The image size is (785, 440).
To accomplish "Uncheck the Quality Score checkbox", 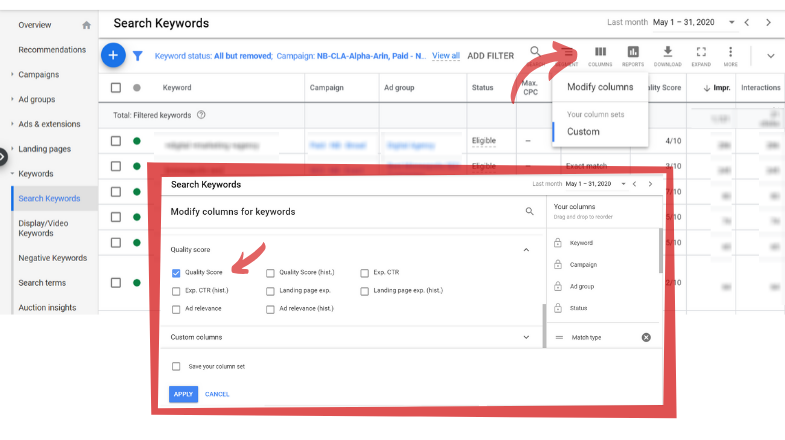I will click(177, 272).
